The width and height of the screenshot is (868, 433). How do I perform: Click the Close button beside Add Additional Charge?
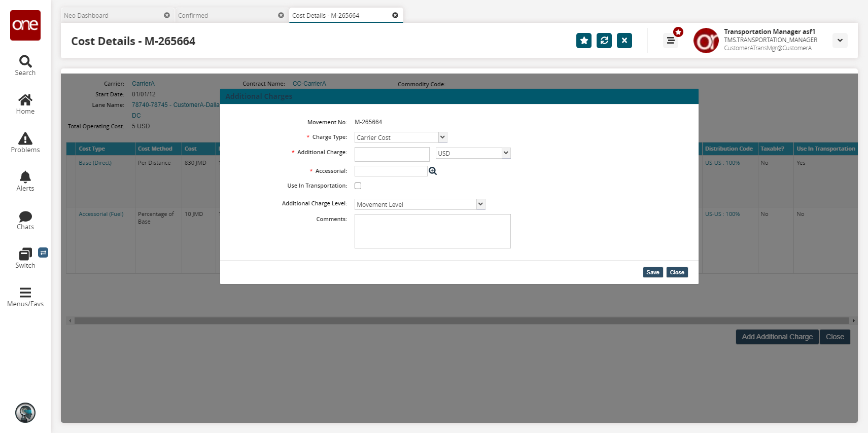click(835, 337)
